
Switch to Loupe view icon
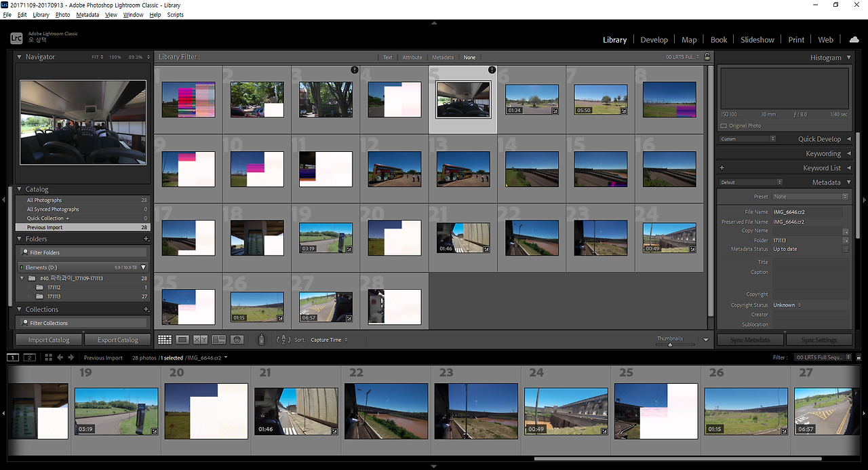coord(182,340)
